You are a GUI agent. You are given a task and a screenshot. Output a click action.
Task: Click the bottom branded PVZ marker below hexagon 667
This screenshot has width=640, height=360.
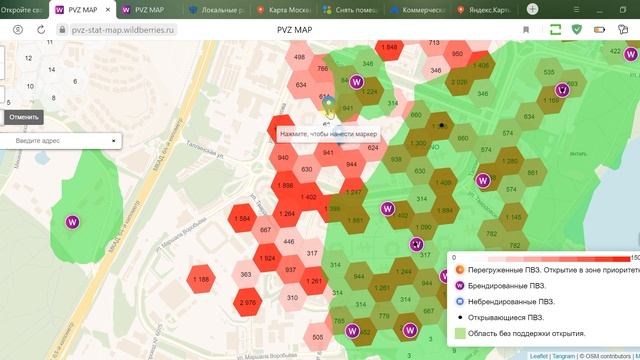click(x=410, y=329)
